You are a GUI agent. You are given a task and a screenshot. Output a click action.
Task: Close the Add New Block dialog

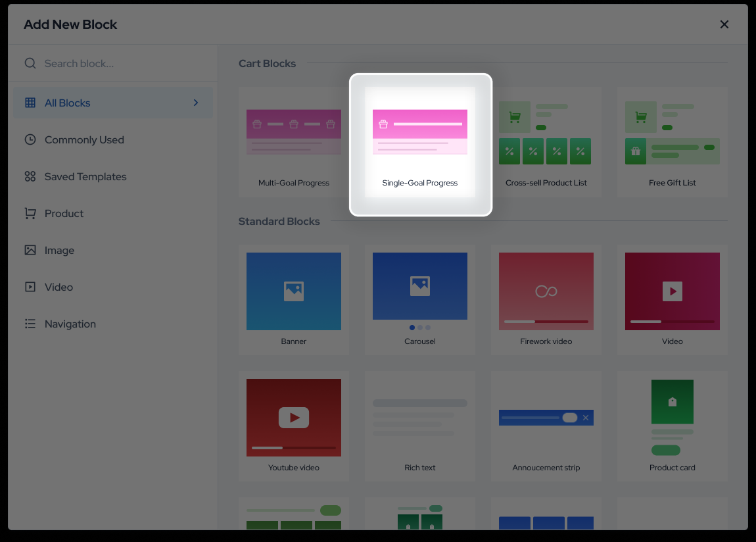pyautogui.click(x=724, y=24)
